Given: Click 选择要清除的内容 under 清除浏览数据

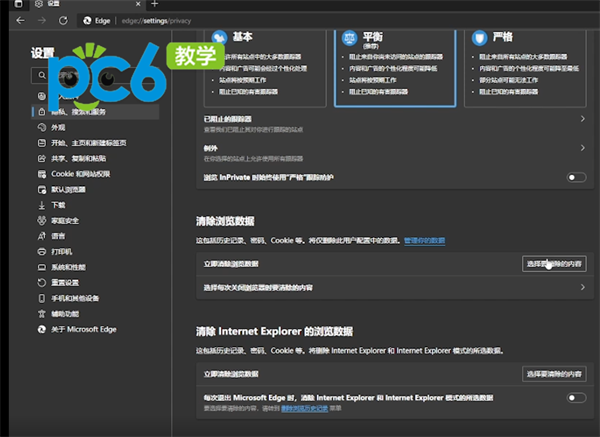Looking at the screenshot, I should 553,263.
